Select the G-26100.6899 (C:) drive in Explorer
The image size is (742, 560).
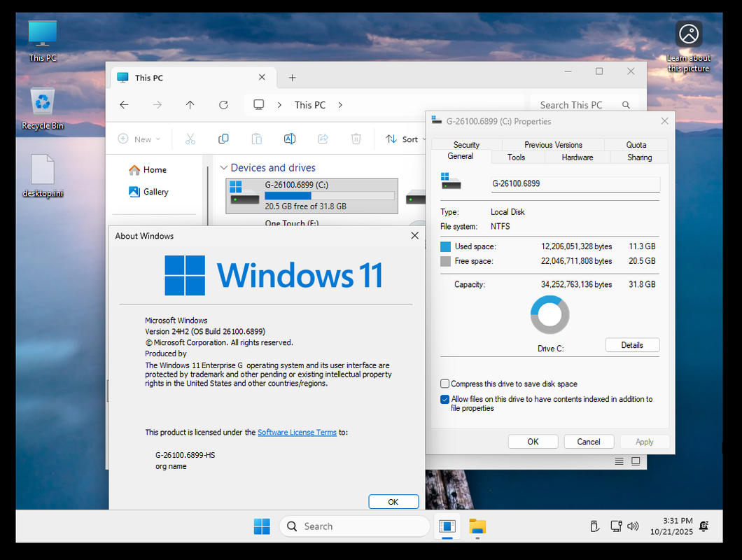tap(311, 196)
